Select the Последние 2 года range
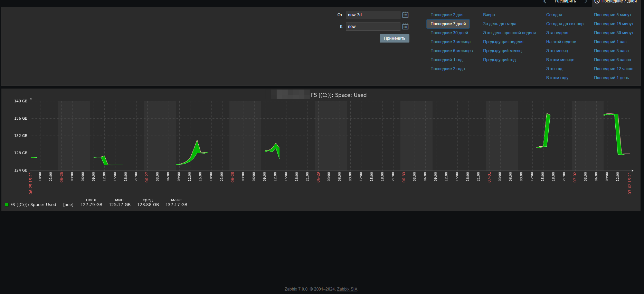Viewport: 644px width, 294px height. pos(447,69)
